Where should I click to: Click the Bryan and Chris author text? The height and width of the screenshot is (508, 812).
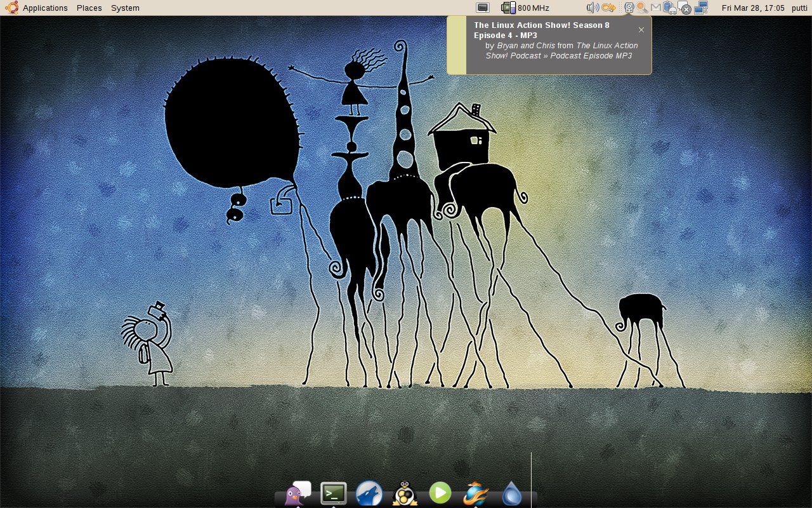tap(526, 46)
